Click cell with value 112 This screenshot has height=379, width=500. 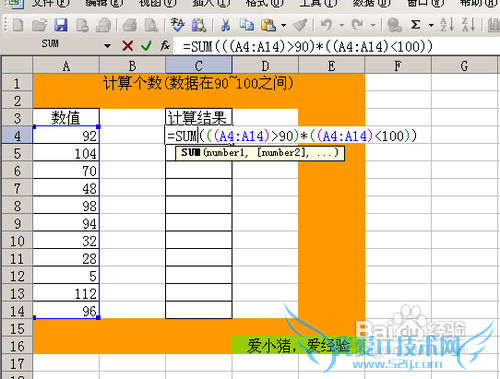click(x=66, y=293)
